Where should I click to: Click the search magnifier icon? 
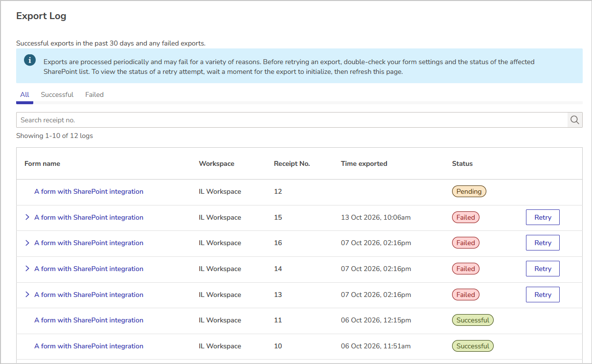574,120
